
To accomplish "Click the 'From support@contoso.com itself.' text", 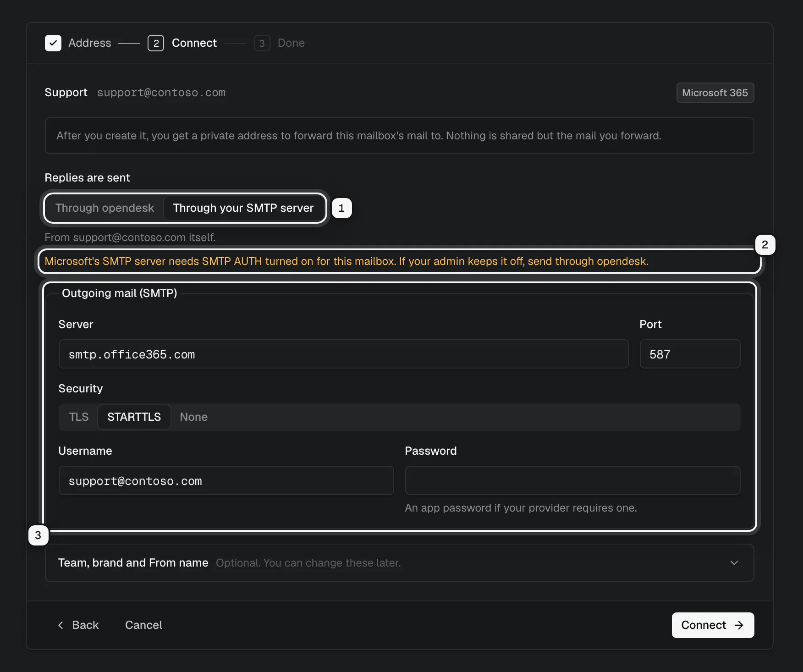I will (x=130, y=237).
